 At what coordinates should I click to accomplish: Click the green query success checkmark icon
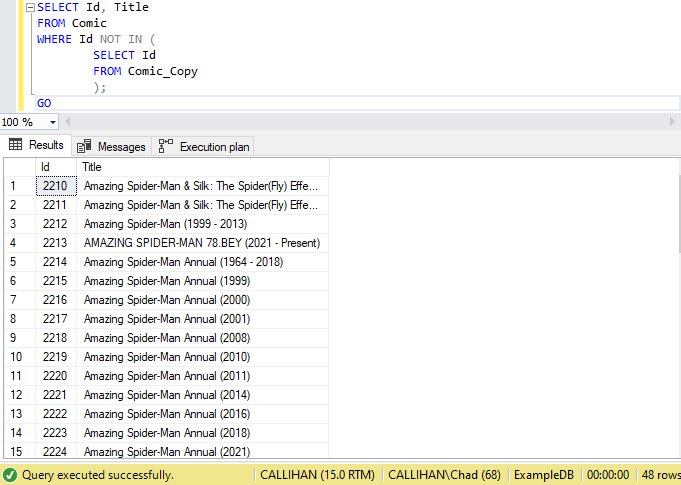[10, 475]
